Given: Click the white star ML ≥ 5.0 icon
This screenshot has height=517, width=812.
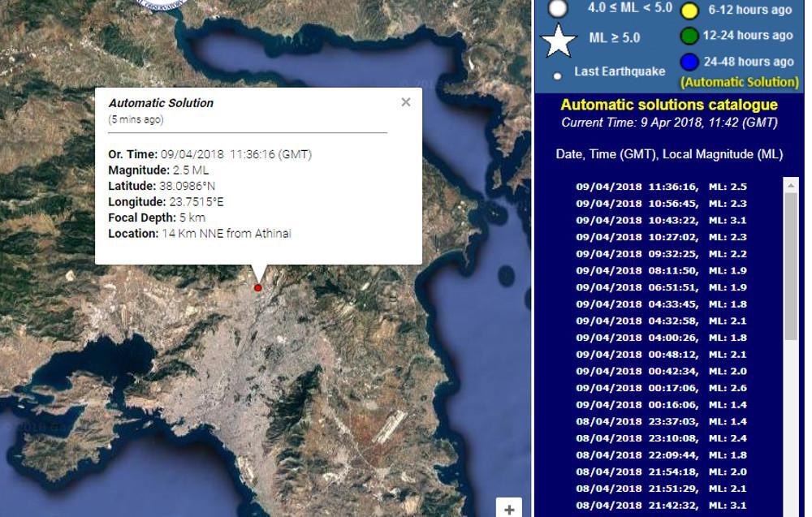Looking at the screenshot, I should click(559, 41).
